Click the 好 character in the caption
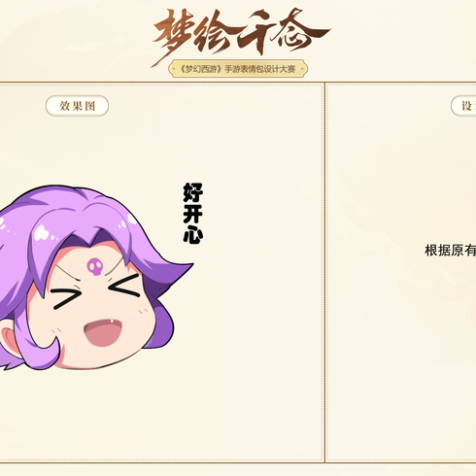Viewport: 476px width, 476px height. coord(193,192)
